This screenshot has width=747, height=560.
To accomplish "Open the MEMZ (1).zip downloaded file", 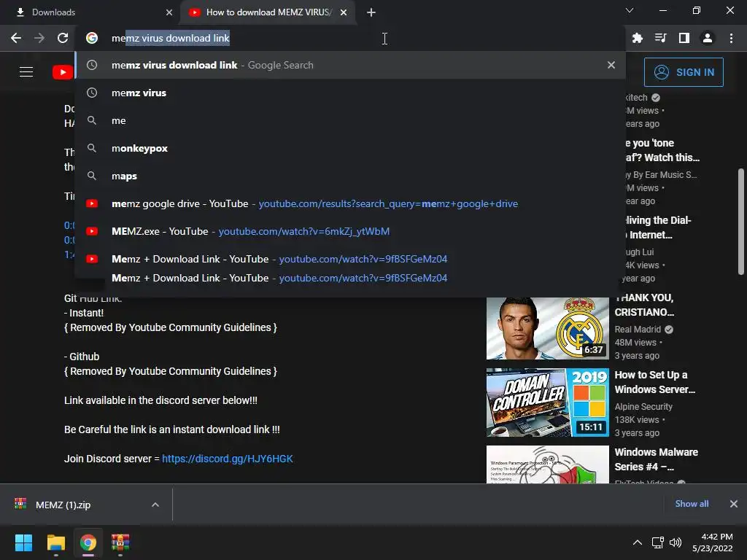I will point(63,505).
